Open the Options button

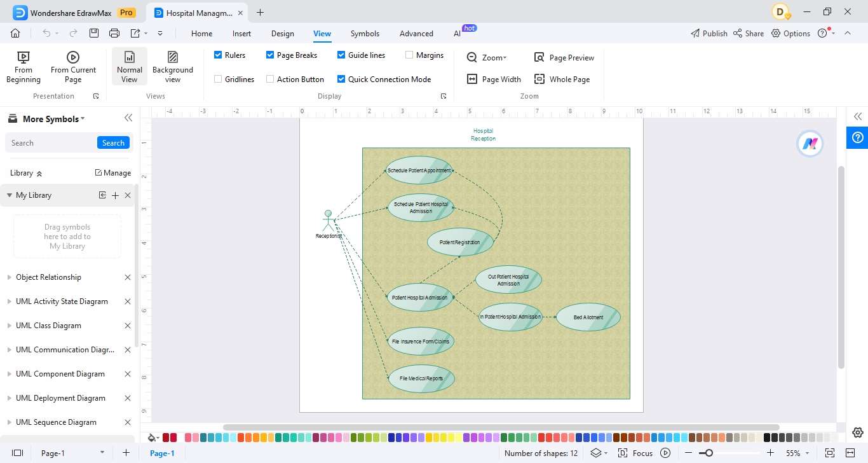click(x=790, y=34)
